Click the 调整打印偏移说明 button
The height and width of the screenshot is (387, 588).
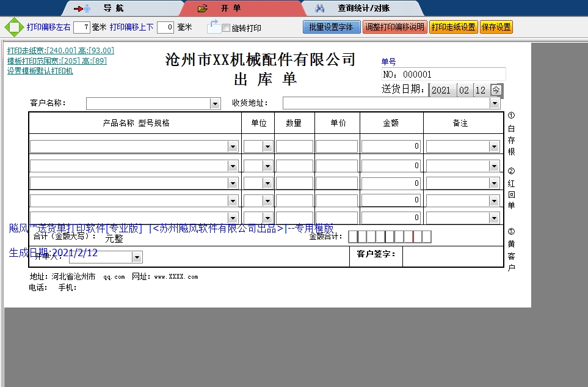point(394,28)
